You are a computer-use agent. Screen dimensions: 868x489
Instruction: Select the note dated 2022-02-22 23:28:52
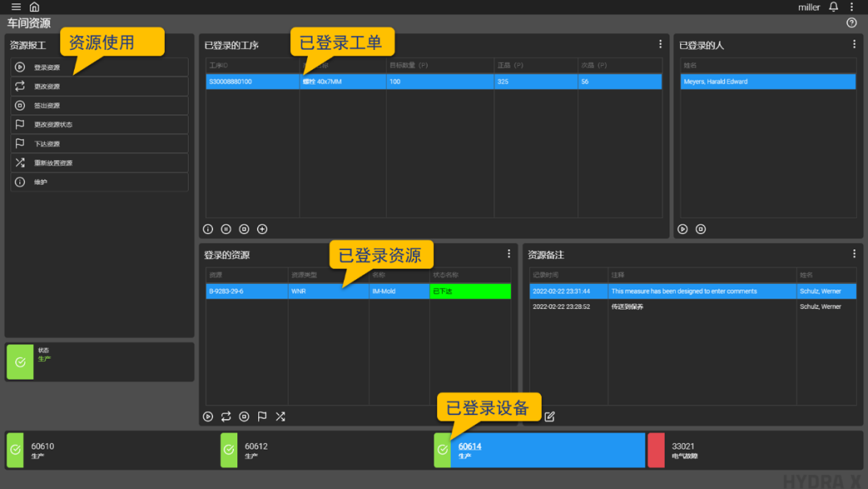693,306
